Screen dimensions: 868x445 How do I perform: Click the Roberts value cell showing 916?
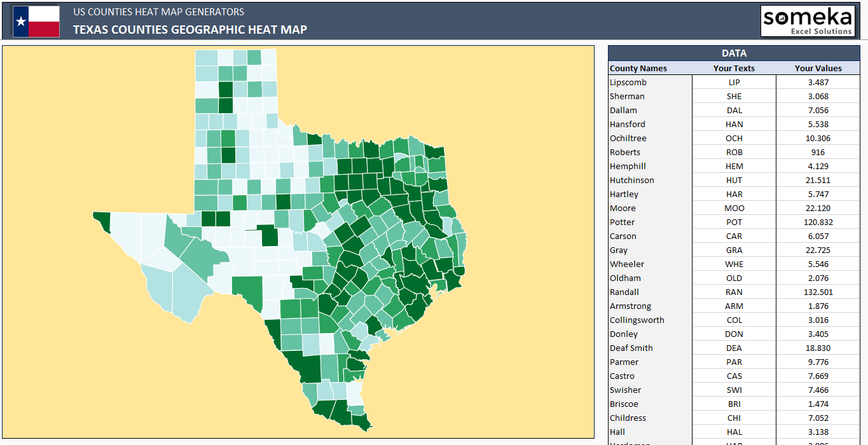(x=818, y=152)
